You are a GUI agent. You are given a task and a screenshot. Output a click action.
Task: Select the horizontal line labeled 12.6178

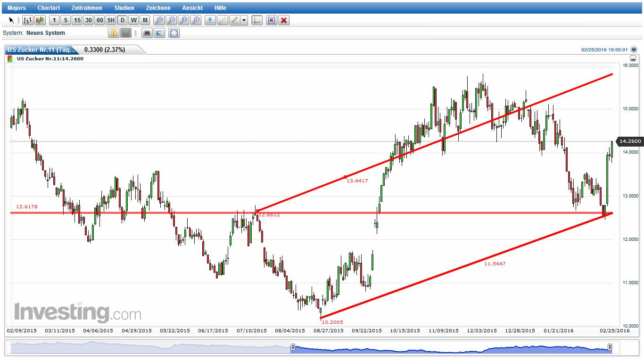tap(311, 213)
